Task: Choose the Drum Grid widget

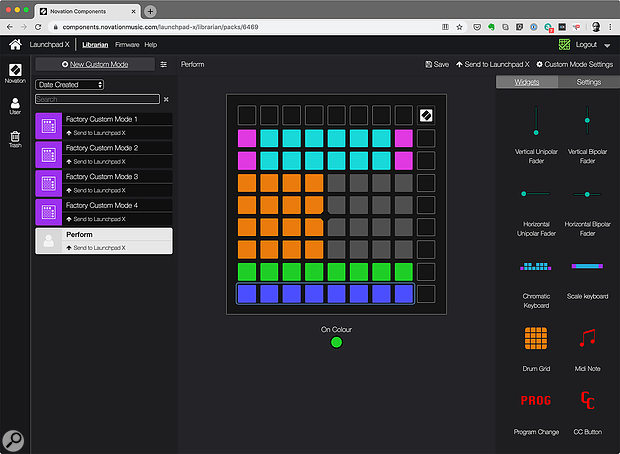Action: (x=536, y=349)
